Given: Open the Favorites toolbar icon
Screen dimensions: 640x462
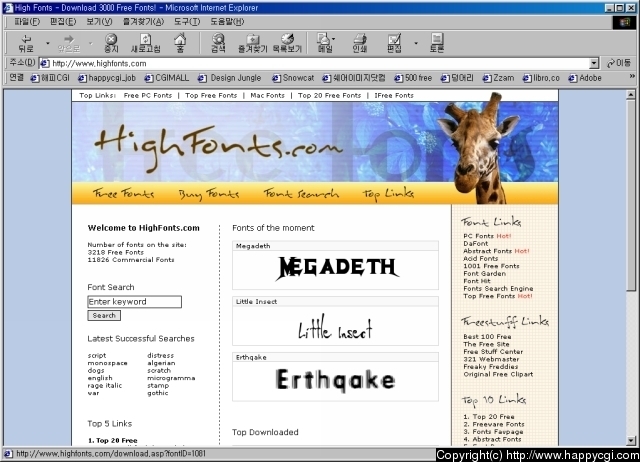Looking at the screenshot, I should click(x=252, y=43).
